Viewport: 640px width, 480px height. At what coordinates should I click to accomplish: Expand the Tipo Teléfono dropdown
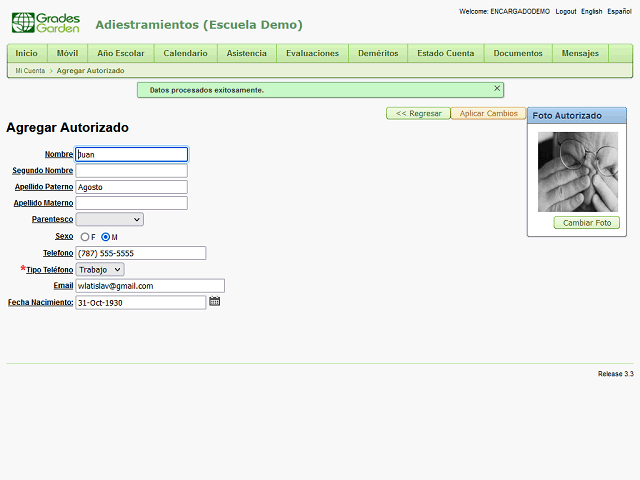click(100, 270)
